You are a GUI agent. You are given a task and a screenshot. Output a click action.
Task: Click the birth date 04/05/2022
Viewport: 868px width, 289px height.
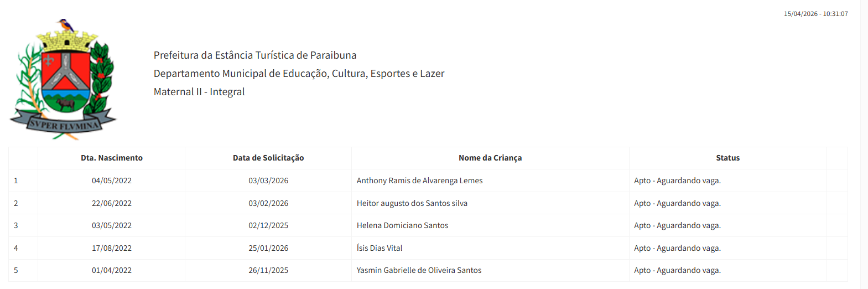click(x=112, y=180)
